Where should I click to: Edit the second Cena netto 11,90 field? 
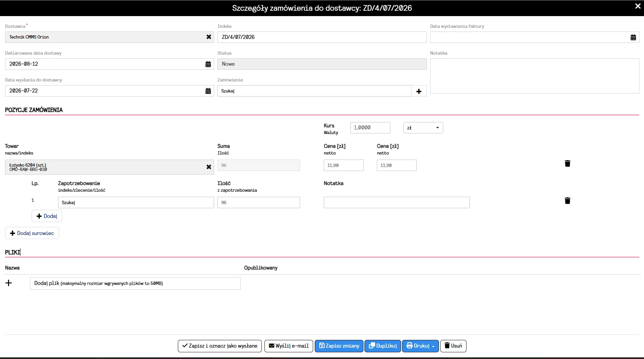point(397,165)
